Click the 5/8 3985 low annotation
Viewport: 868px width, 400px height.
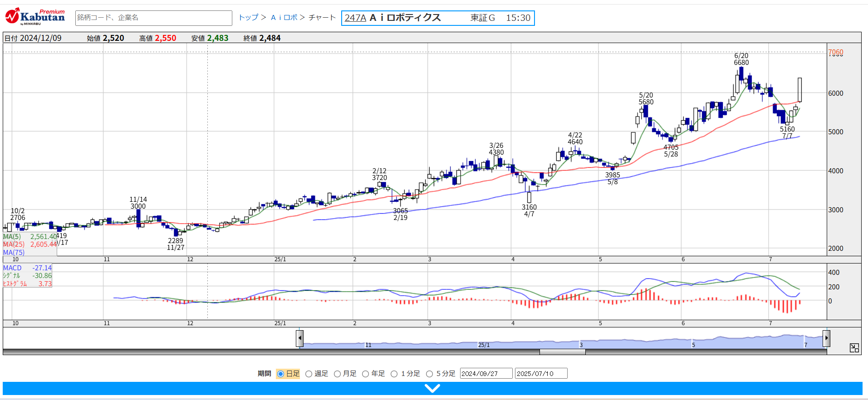(x=613, y=179)
